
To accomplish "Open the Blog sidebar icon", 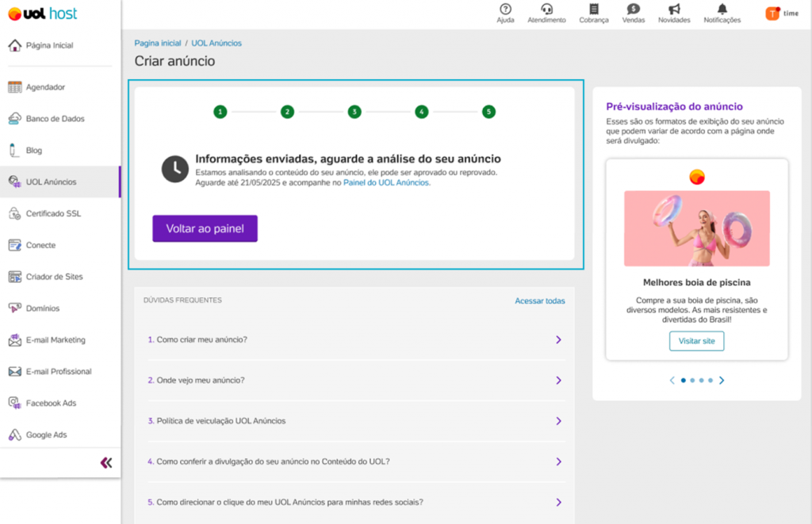I will pyautogui.click(x=14, y=150).
